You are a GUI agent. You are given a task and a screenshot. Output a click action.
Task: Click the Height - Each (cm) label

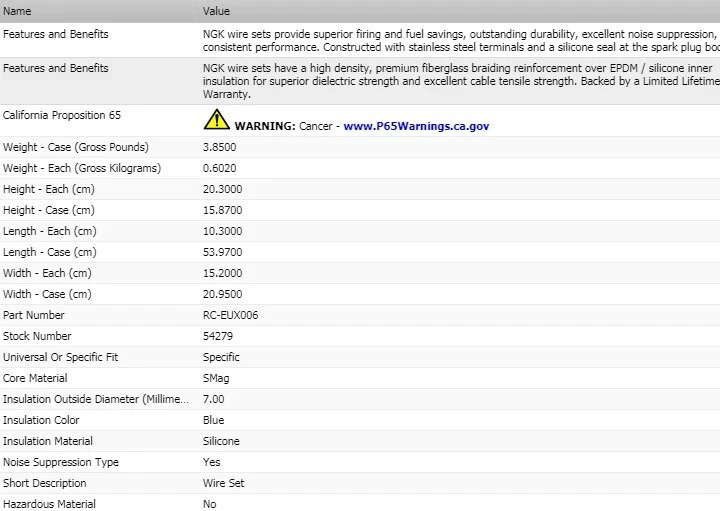point(49,189)
